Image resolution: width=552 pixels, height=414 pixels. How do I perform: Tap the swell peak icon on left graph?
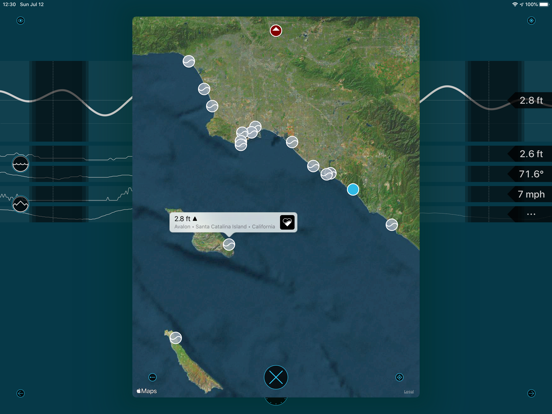20,204
